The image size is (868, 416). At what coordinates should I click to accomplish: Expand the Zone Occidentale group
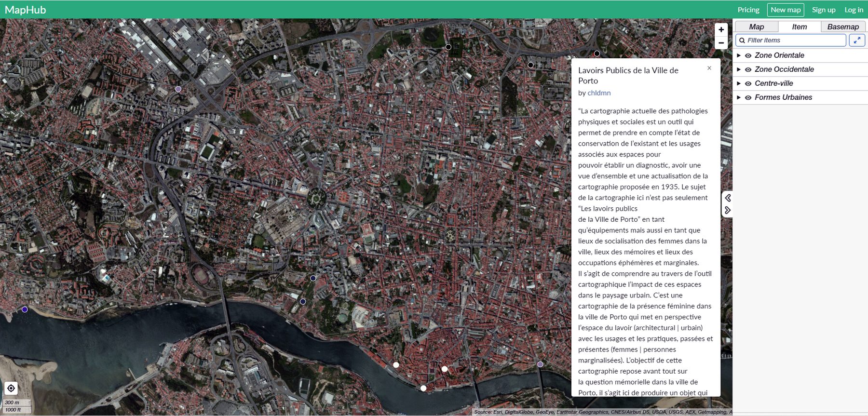(x=739, y=69)
